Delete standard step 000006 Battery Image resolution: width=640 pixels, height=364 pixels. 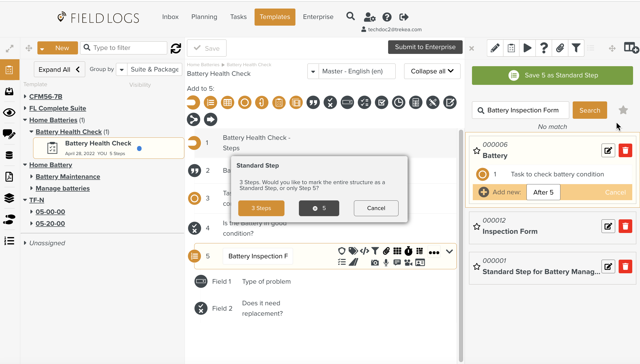625,150
